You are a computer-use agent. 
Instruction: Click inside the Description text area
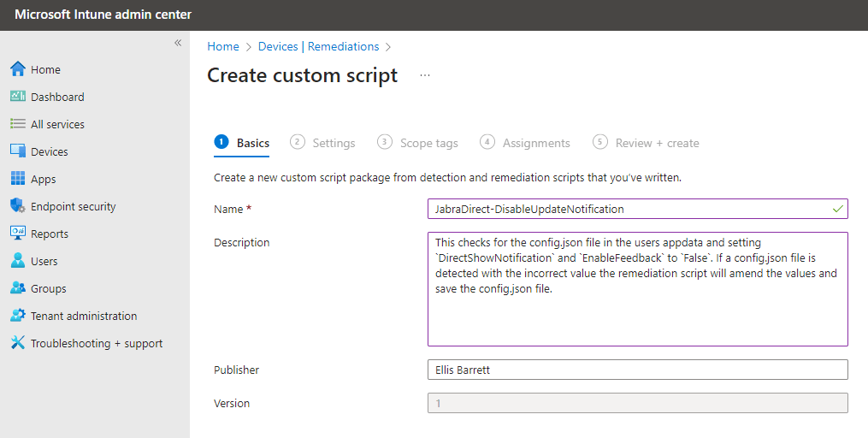tap(638, 289)
